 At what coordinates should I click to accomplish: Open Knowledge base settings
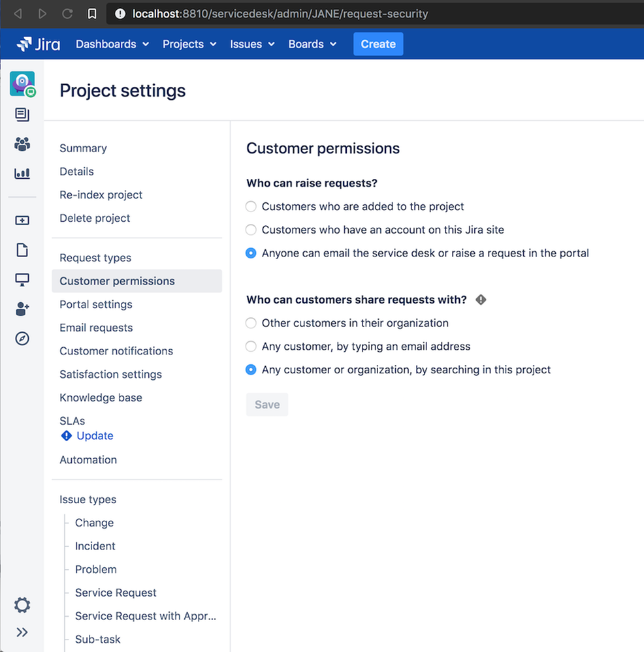[101, 397]
